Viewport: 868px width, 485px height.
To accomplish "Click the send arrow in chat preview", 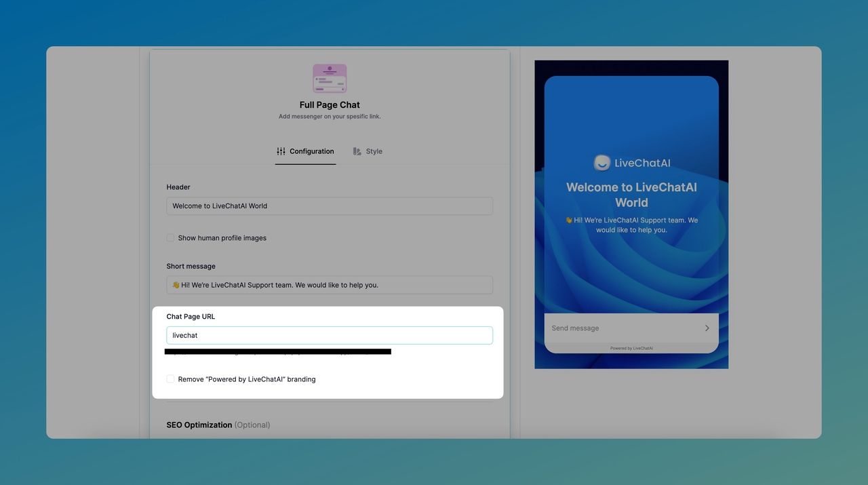I will (x=707, y=328).
